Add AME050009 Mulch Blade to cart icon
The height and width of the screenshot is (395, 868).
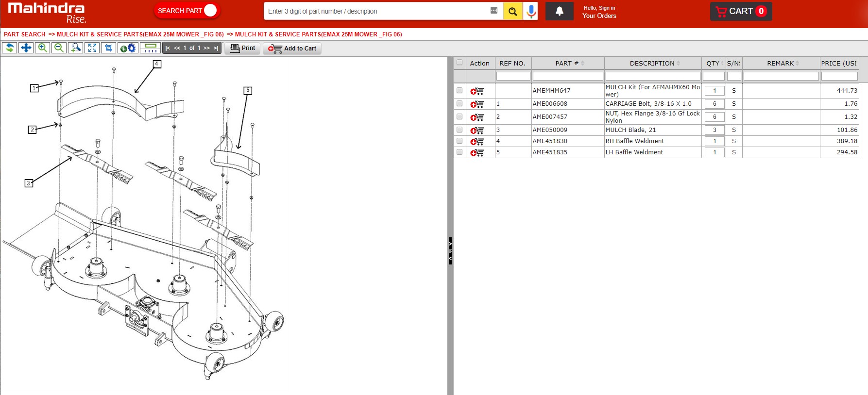click(477, 130)
